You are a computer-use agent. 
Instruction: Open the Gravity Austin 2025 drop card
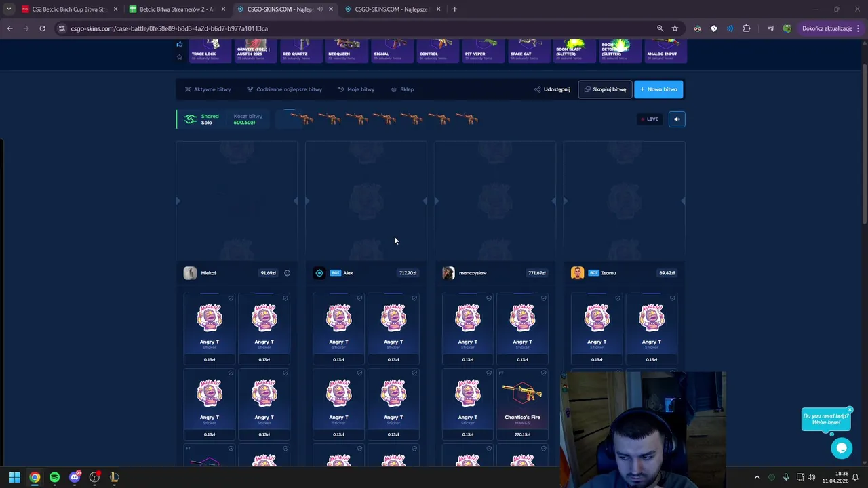(255, 52)
